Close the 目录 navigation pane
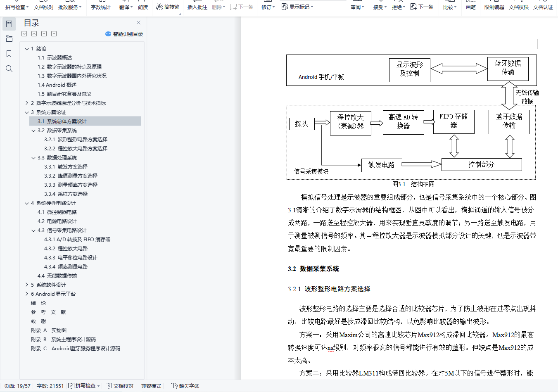Image resolution: width=558 pixels, height=392 pixels. click(x=138, y=23)
